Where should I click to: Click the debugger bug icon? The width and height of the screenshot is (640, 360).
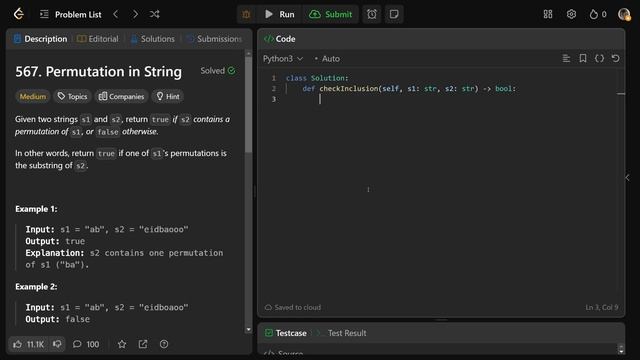coord(246,14)
